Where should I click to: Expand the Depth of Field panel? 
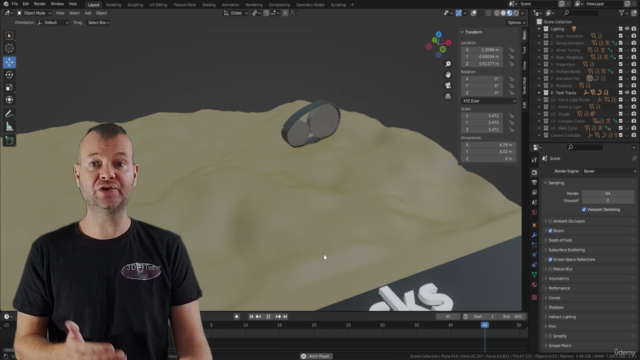(546, 240)
